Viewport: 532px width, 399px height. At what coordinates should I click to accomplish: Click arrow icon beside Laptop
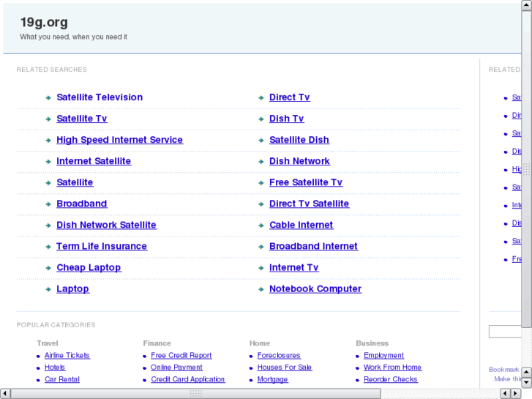click(48, 290)
